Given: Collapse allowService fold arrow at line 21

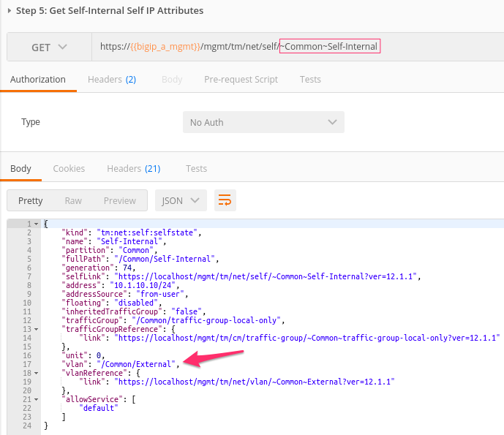Looking at the screenshot, I should [x=37, y=400].
